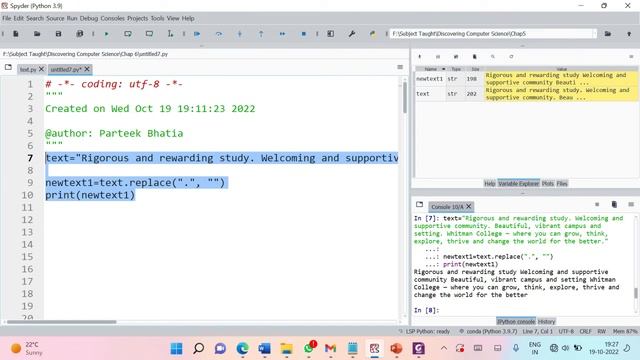Viewport: 640px width, 360px height.
Task: Expand working directory path dropdown
Action: click(x=594, y=34)
